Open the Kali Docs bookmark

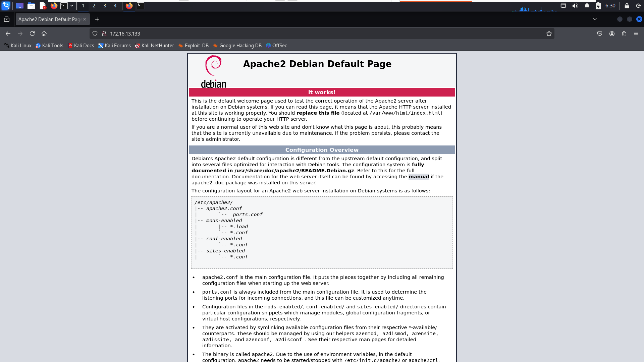tap(81, 46)
